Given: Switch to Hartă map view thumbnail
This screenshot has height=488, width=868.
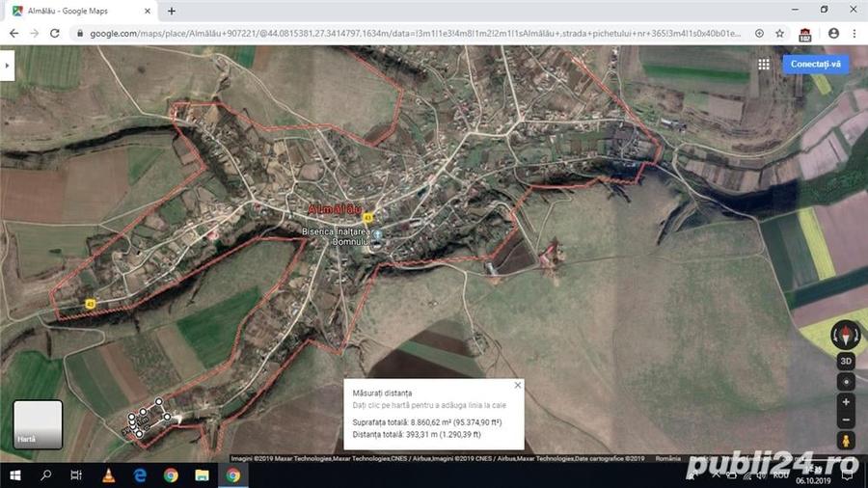Looking at the screenshot, I should point(38,424).
